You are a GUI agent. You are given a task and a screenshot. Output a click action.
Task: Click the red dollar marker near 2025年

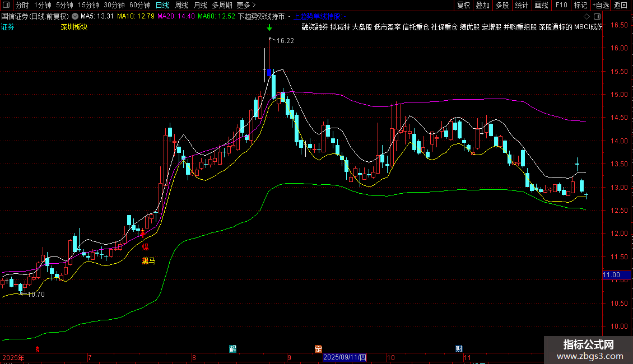38,348
